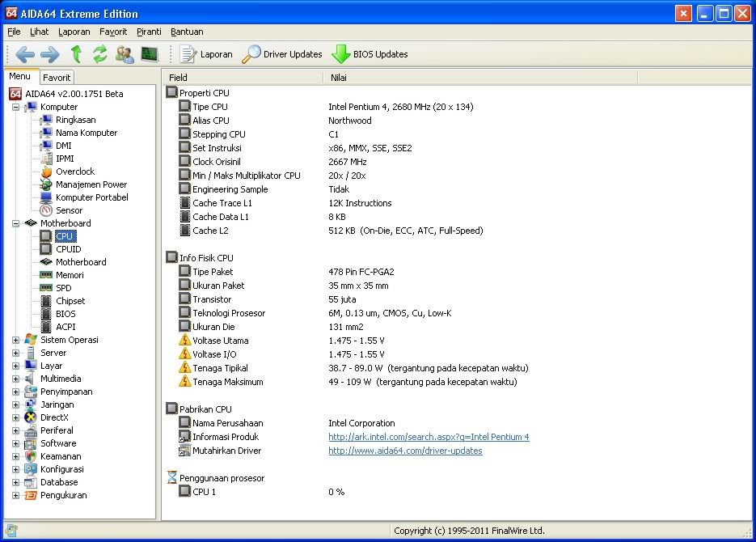The image size is (756, 542).
Task: Go up one level with green arrow
Action: [x=76, y=54]
